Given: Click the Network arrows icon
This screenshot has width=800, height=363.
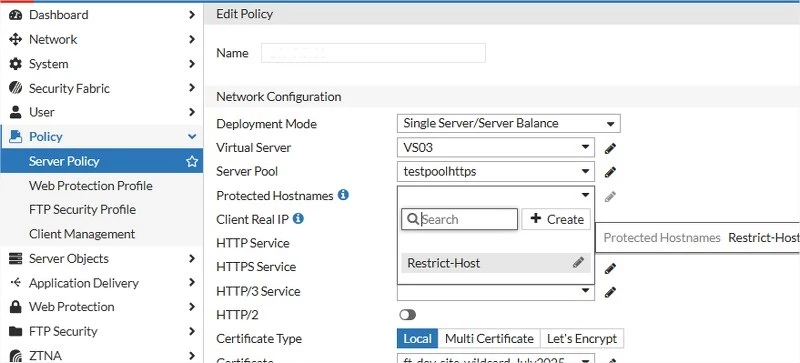Looking at the screenshot, I should [16, 39].
